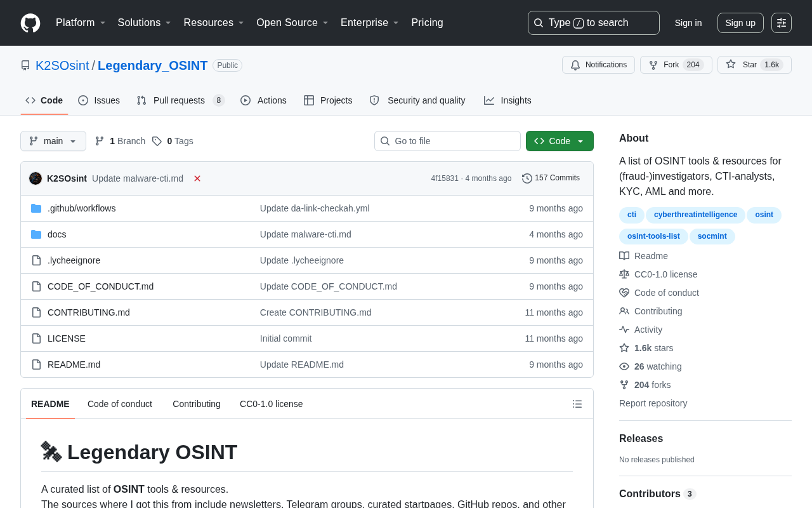The width and height of the screenshot is (812, 508).
Task: Open the Releases section heading
Action: point(641,438)
